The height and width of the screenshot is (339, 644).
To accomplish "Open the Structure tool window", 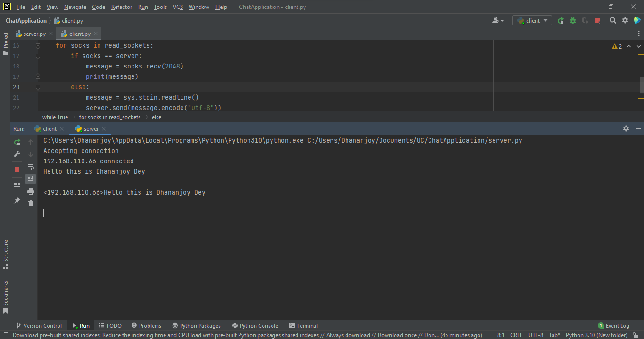I will (x=5, y=254).
